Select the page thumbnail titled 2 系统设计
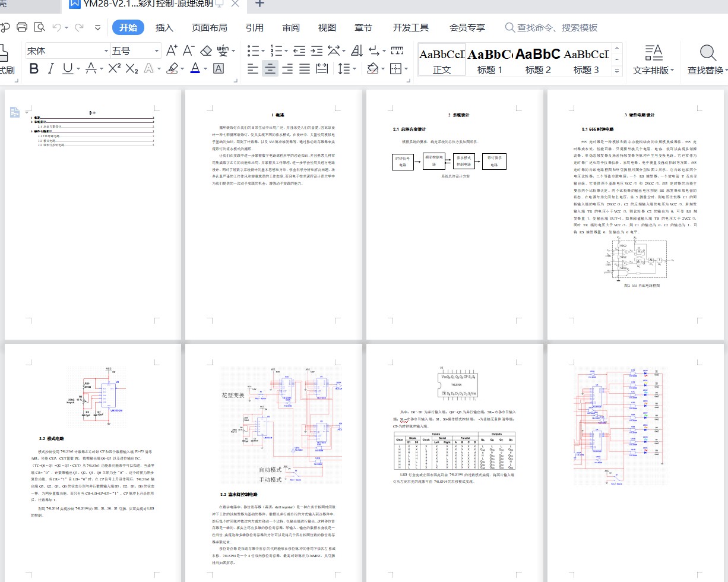The width and height of the screenshot is (728, 582). click(455, 215)
